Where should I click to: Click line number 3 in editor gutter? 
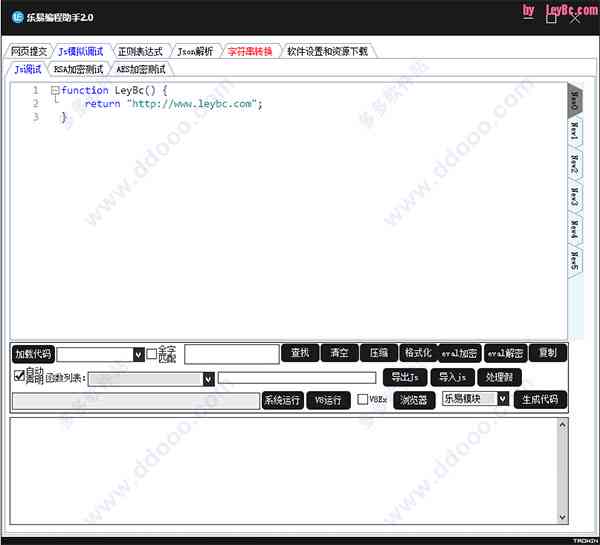(x=36, y=116)
